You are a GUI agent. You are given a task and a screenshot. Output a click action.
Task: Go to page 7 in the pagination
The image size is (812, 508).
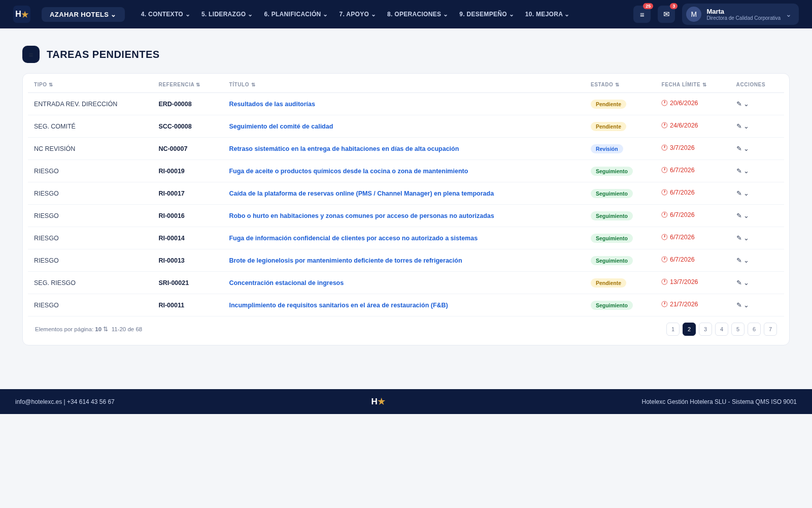click(770, 329)
